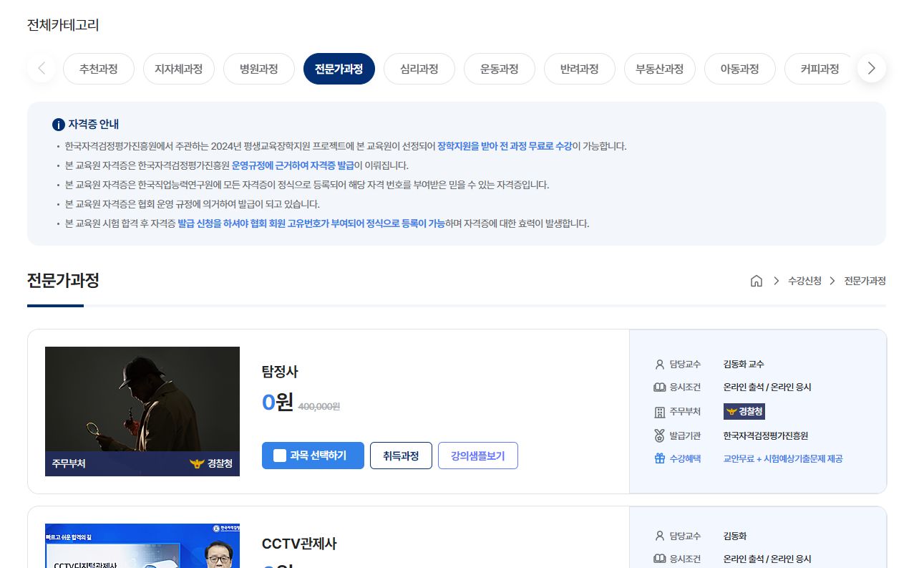Click the 전문가과정 section heading

click(63, 280)
